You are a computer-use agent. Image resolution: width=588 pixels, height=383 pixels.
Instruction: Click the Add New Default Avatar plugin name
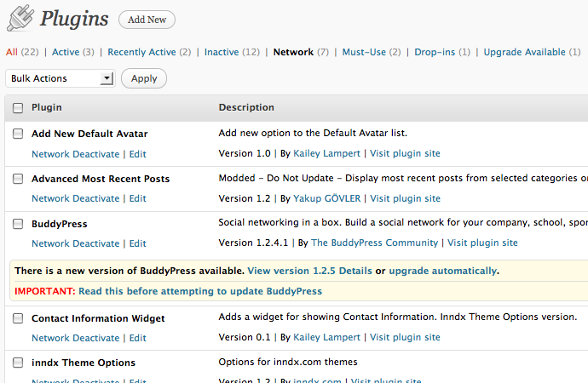89,134
